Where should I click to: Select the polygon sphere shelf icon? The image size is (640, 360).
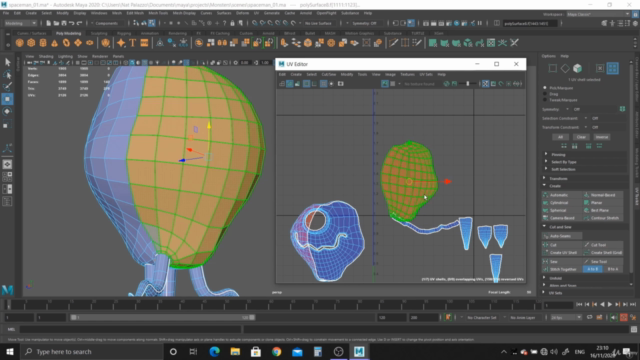(x=20, y=43)
